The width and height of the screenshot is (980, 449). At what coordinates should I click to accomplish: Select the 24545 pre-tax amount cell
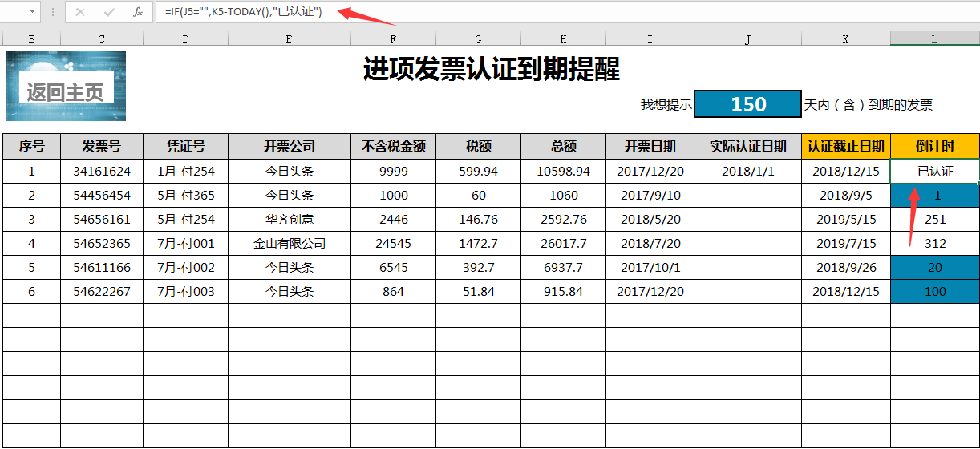tap(394, 243)
